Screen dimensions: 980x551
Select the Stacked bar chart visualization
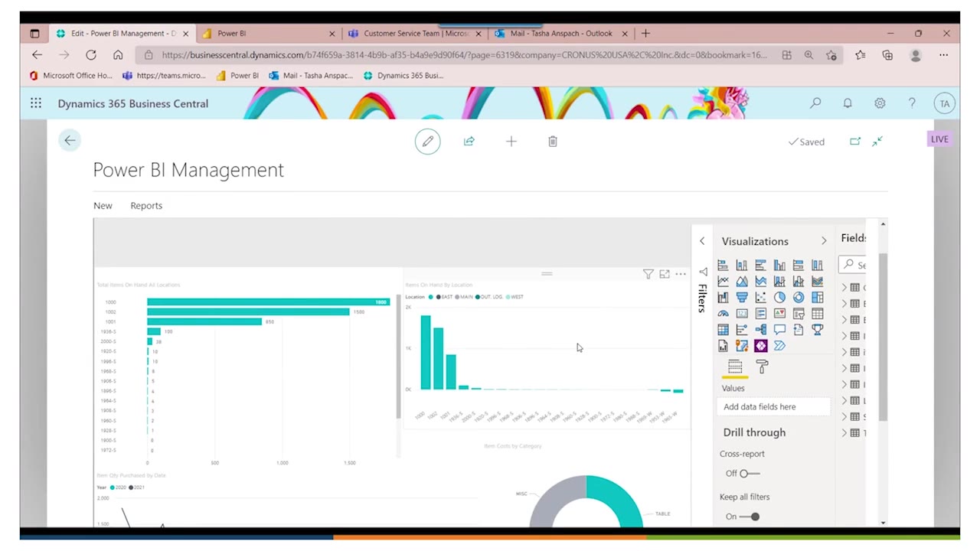coord(723,266)
